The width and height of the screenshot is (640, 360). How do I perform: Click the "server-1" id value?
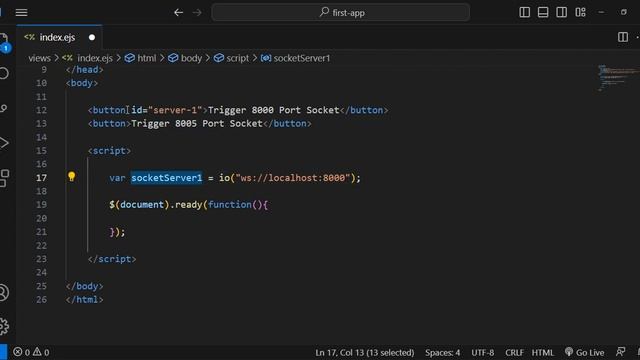(175, 110)
